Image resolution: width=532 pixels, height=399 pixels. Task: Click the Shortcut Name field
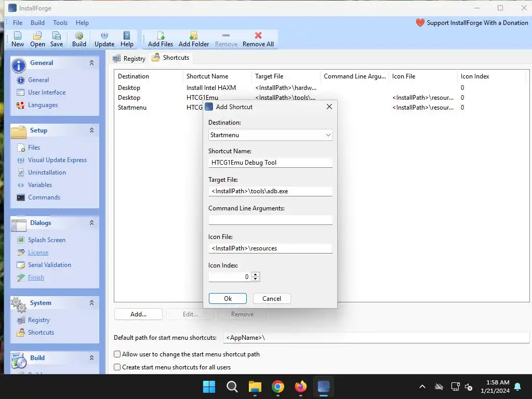point(270,163)
